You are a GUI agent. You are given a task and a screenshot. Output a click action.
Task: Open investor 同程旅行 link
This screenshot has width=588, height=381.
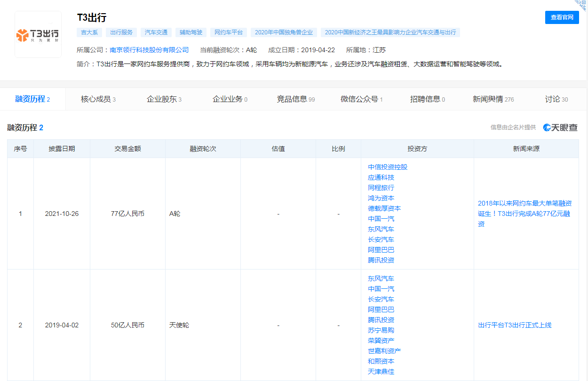pos(381,188)
